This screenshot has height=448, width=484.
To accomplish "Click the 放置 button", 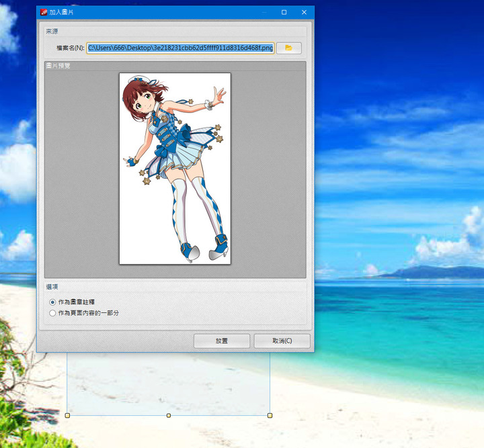I will [x=222, y=341].
